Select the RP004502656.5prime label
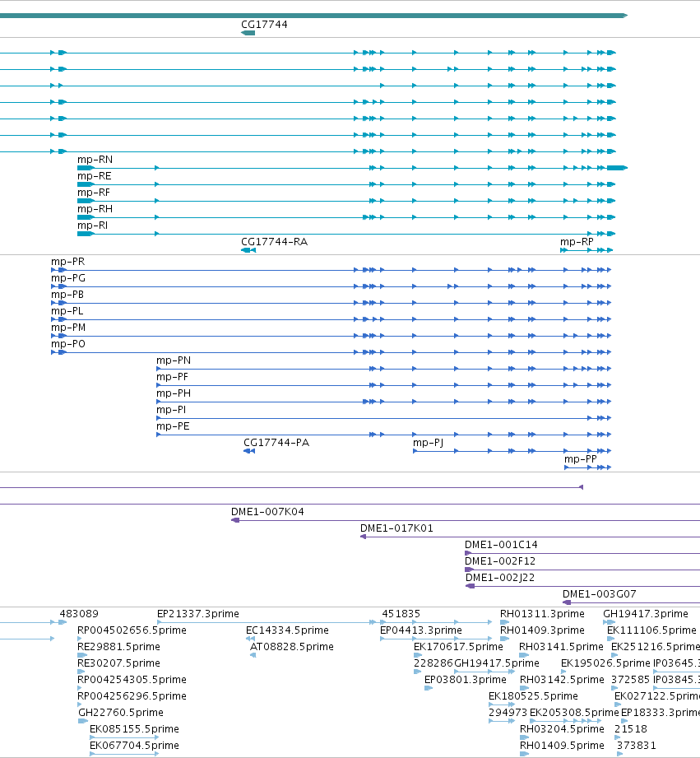700x758 pixels. pyautogui.click(x=132, y=630)
